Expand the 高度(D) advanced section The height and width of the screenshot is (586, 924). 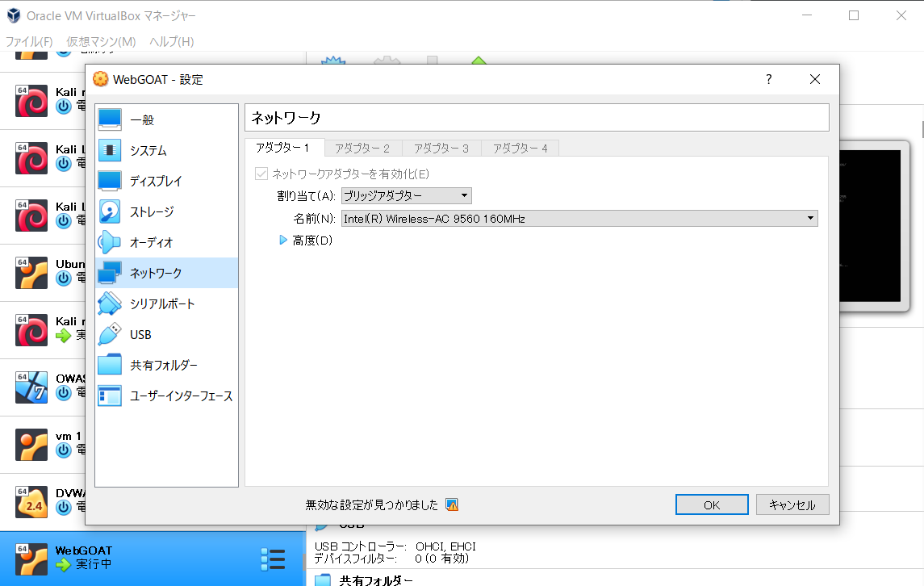click(283, 240)
